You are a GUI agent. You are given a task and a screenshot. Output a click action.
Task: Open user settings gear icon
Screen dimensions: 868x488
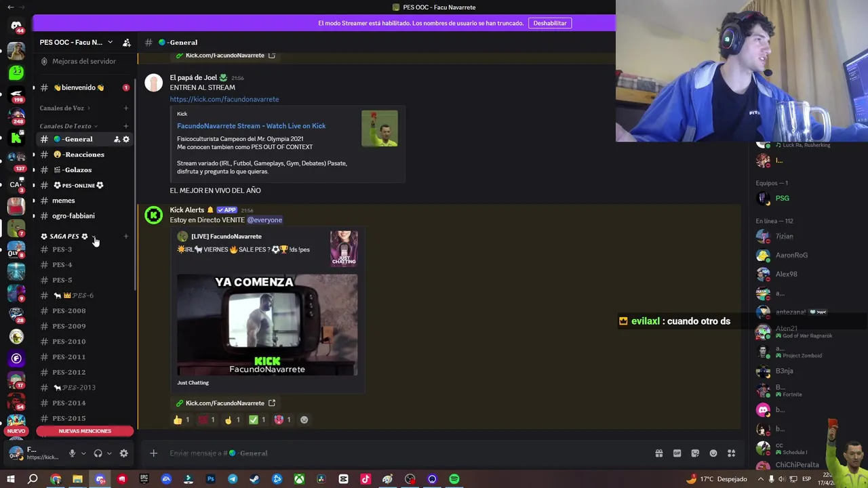[x=123, y=453]
